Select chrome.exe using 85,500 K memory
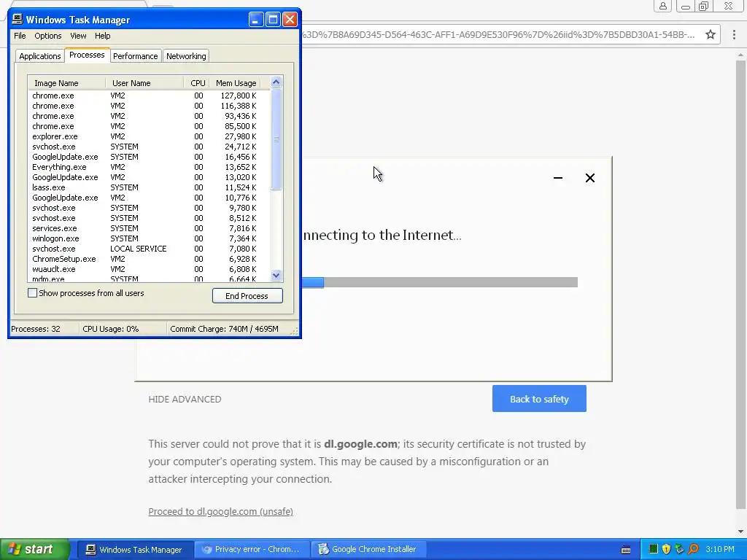747x560 pixels. tap(149, 126)
